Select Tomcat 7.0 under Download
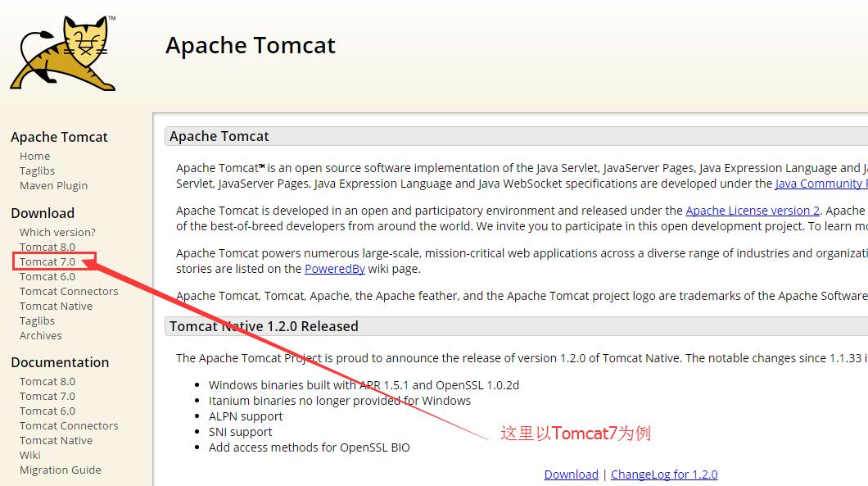868x486 pixels. (47, 261)
